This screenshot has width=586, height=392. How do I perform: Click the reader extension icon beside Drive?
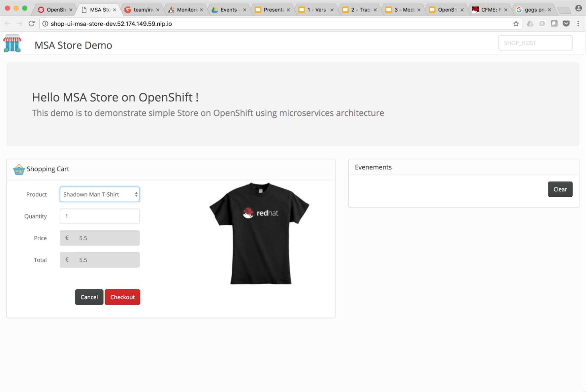click(542, 24)
